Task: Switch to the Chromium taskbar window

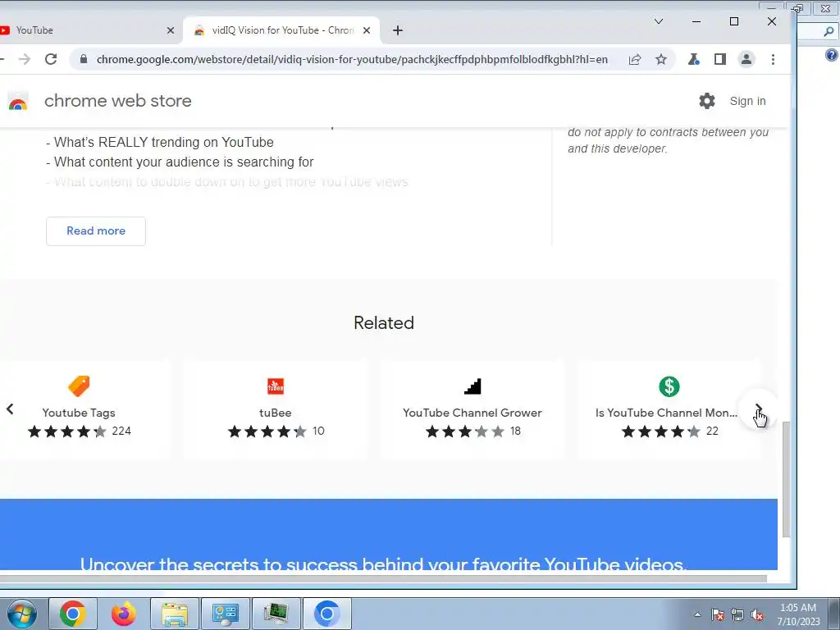Action: tap(327, 614)
